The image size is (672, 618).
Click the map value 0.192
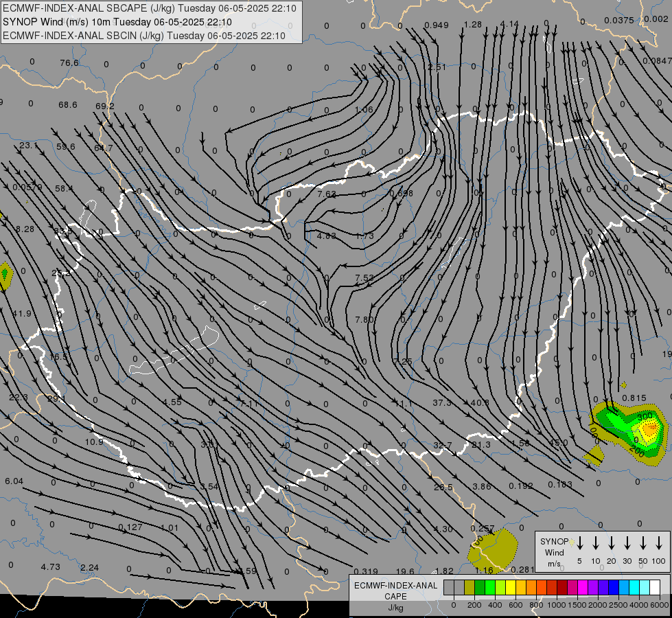click(x=521, y=486)
